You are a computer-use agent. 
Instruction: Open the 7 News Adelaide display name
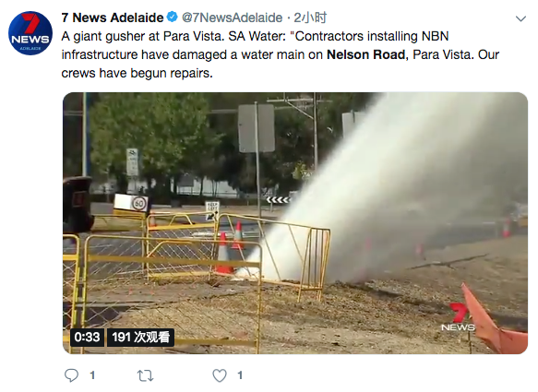click(x=113, y=18)
